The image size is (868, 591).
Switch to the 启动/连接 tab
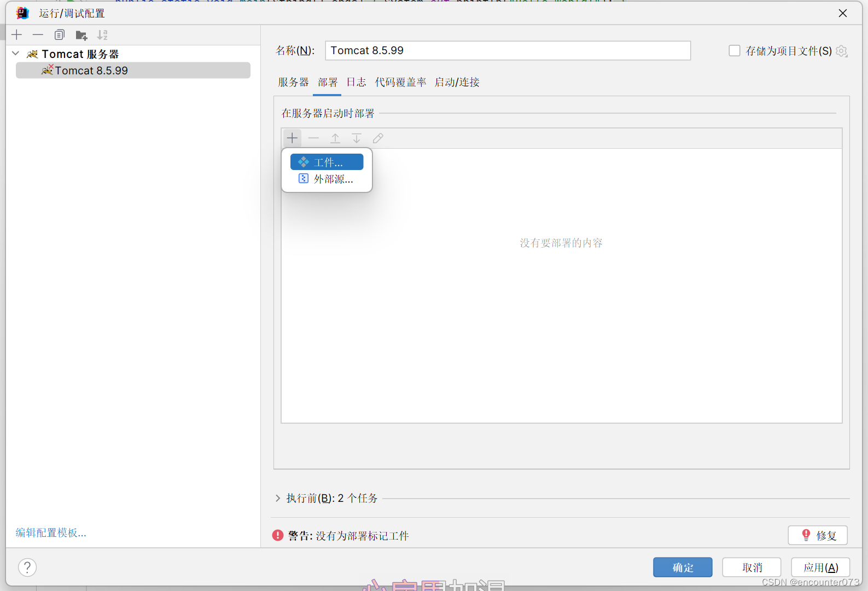click(x=457, y=82)
